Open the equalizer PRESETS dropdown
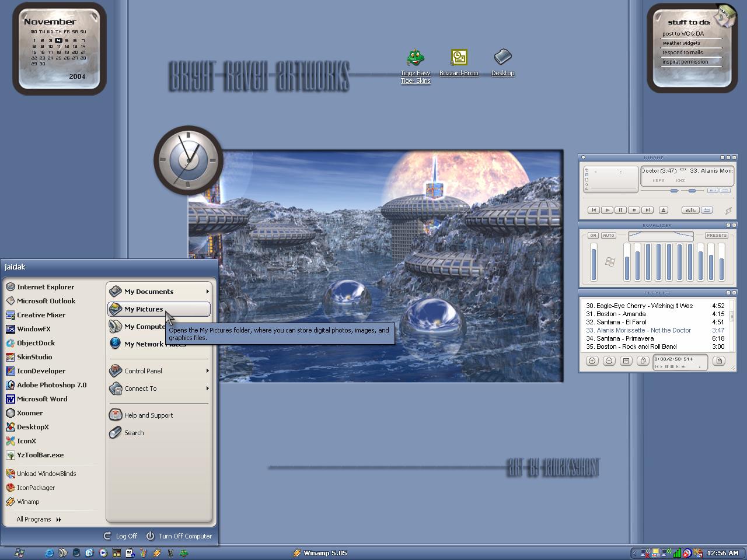This screenshot has width=747, height=560. click(x=717, y=235)
